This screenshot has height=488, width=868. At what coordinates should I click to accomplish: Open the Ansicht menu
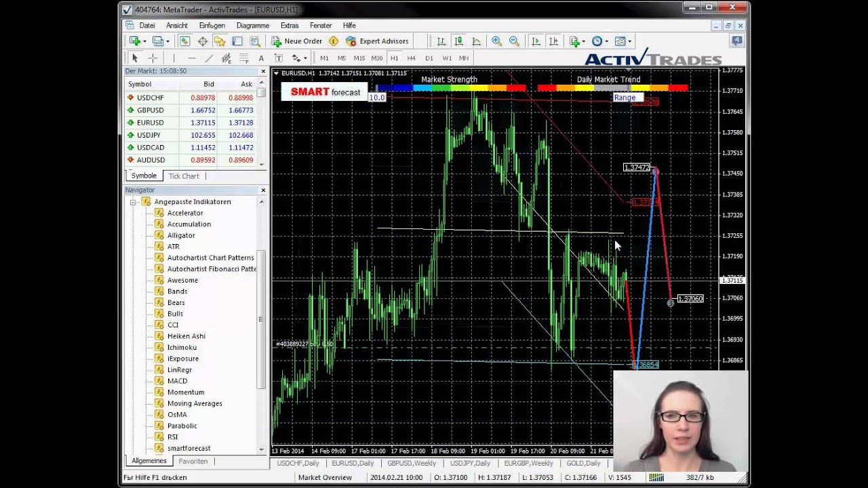coord(177,26)
